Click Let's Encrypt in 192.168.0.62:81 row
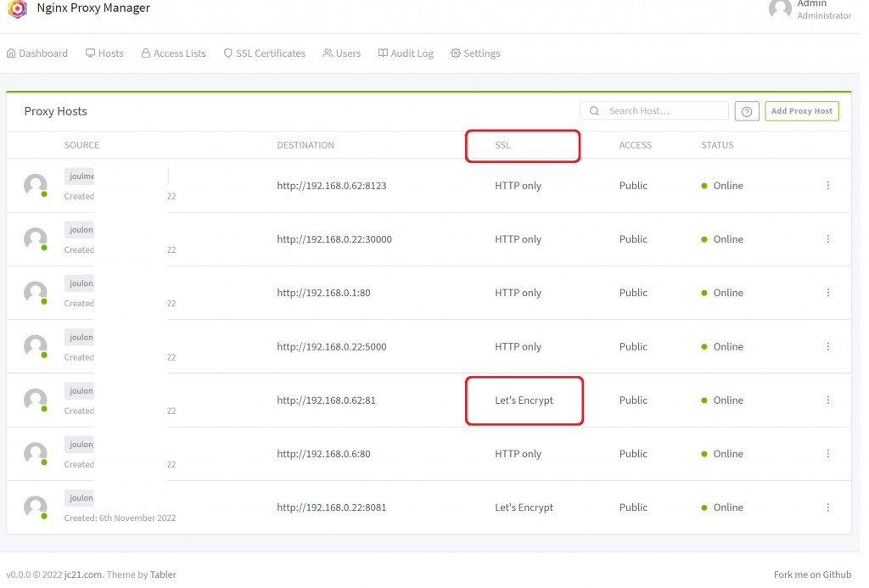 coord(524,400)
